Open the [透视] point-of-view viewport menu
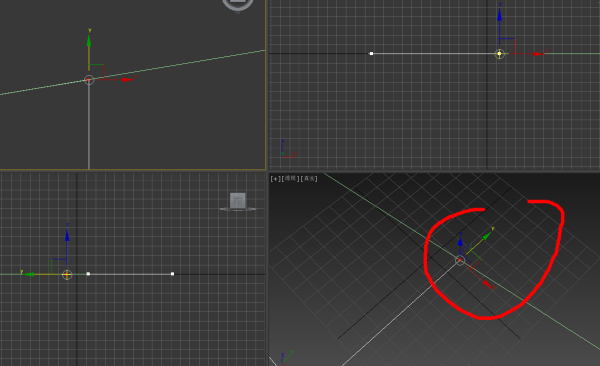The width and height of the screenshot is (600, 366). pyautogui.click(x=290, y=179)
